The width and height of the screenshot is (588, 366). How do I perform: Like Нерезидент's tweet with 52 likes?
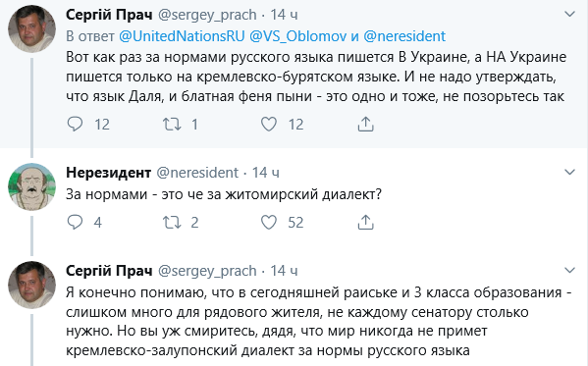[269, 222]
